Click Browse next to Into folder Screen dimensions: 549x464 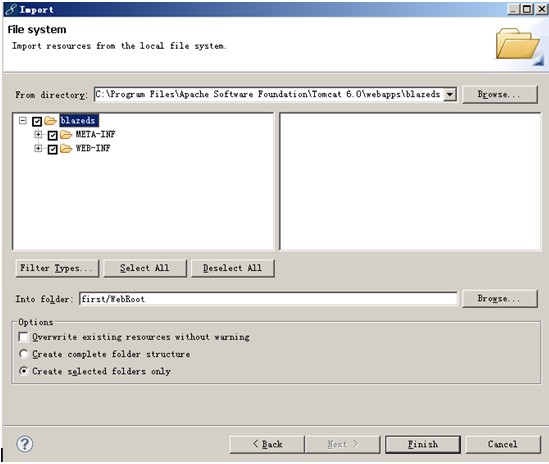[x=500, y=298]
